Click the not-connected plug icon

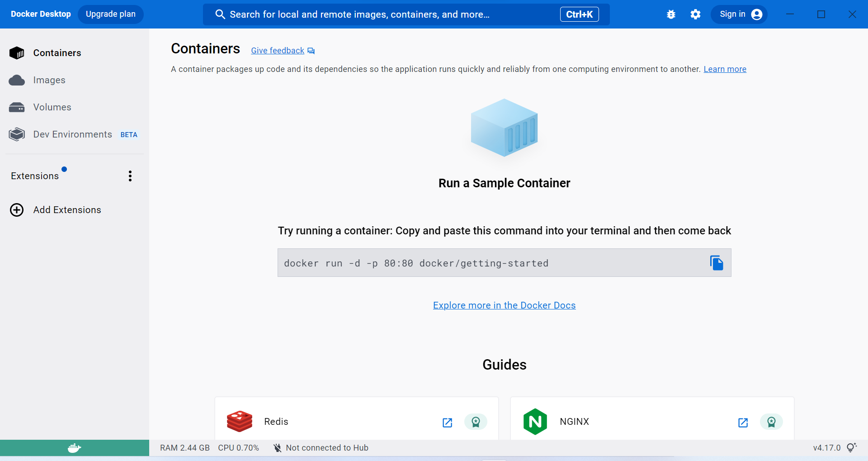pos(277,448)
